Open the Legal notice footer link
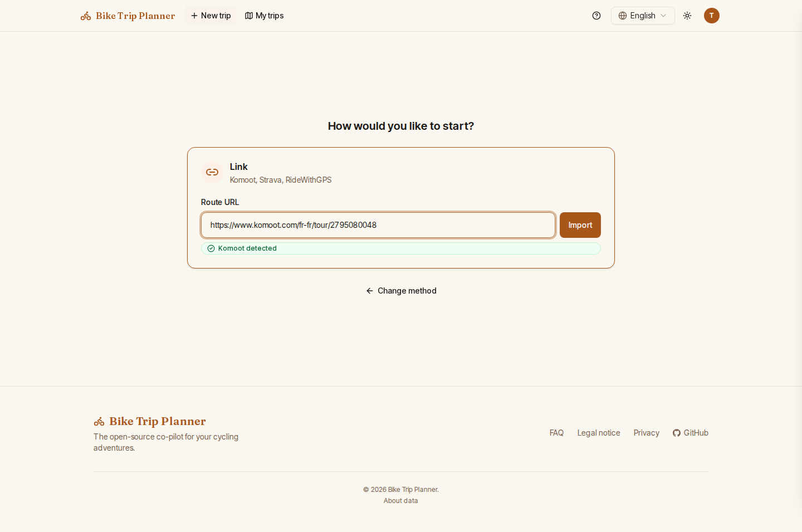 (599, 433)
